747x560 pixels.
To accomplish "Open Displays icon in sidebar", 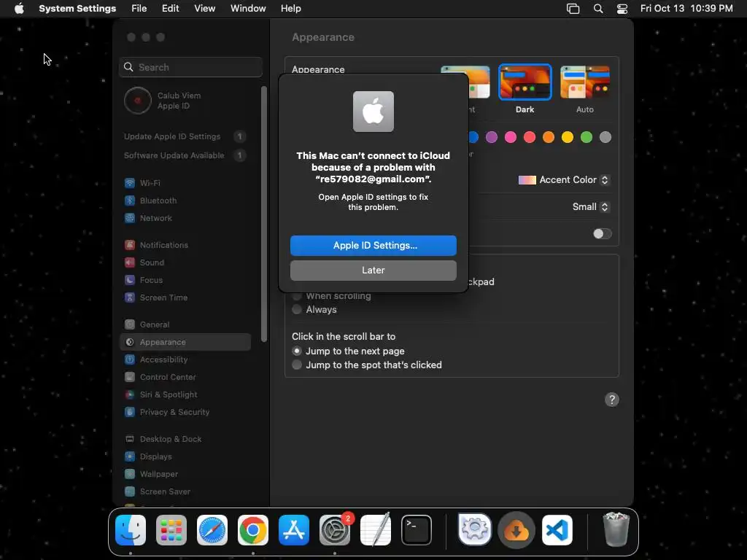I will [130, 456].
